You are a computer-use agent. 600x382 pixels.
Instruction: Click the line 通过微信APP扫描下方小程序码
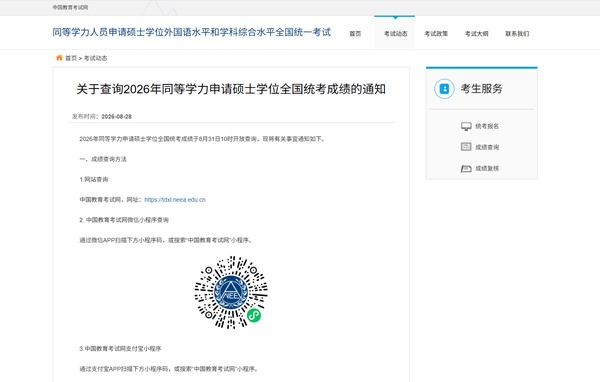166,240
